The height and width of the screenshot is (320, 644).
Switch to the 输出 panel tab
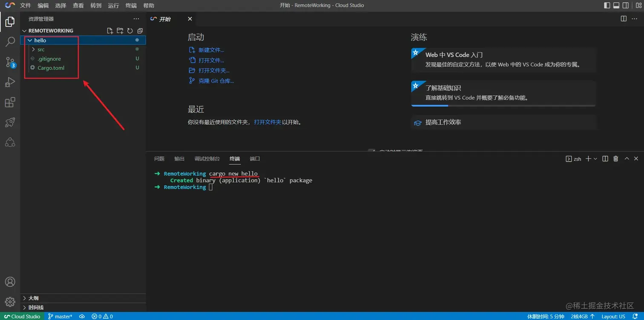tap(179, 159)
